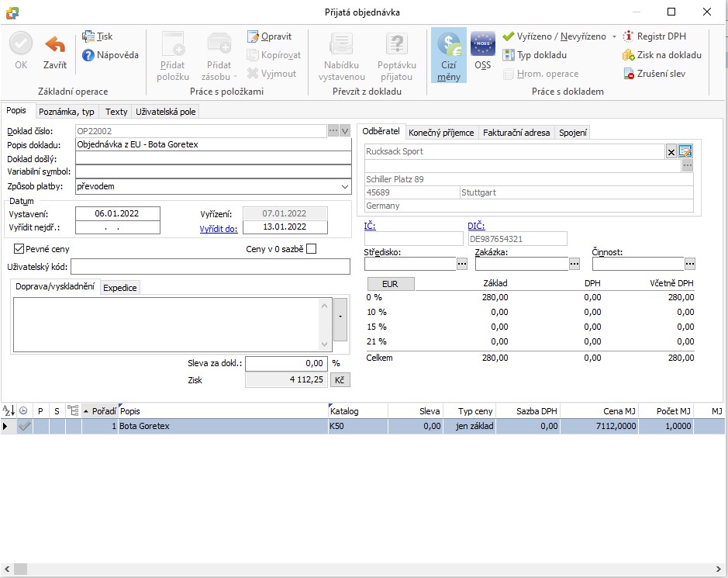Close the form with Zavřít arrow
The width and height of the screenshot is (728, 578).
(55, 50)
